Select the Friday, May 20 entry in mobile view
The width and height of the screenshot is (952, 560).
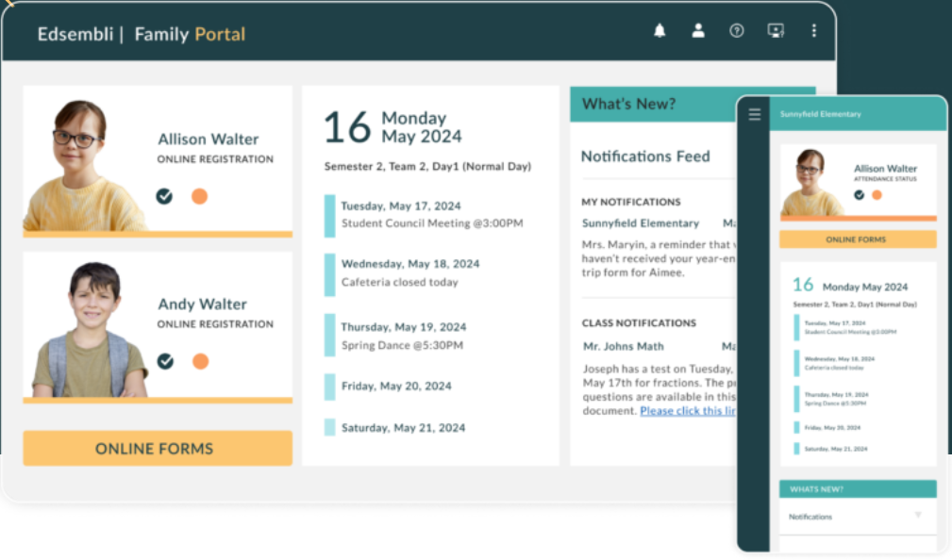coord(832,428)
